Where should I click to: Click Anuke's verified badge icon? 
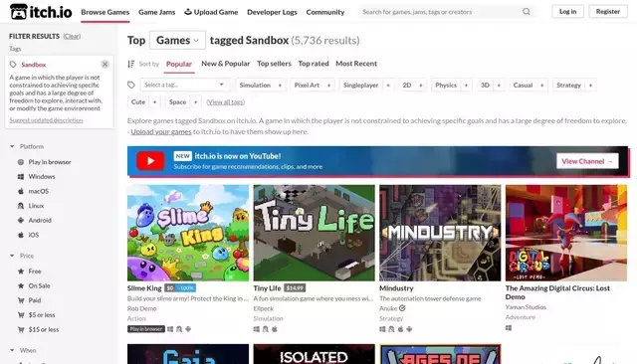coord(402,308)
